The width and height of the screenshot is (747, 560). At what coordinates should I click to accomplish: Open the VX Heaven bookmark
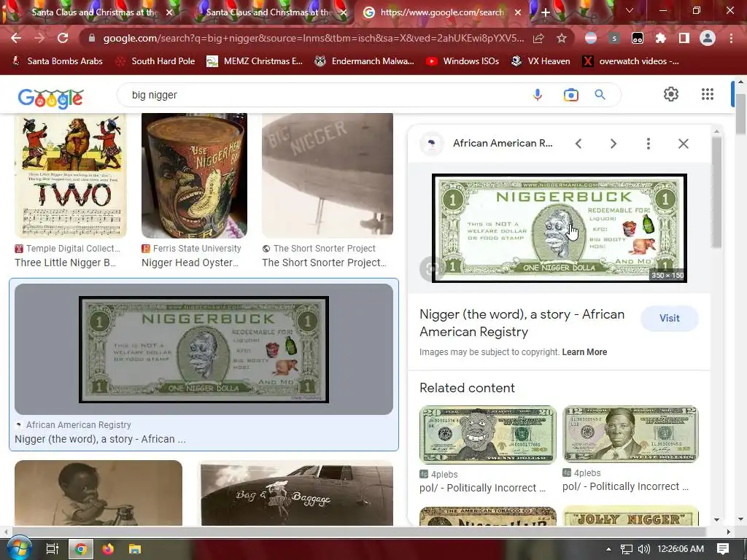point(541,61)
